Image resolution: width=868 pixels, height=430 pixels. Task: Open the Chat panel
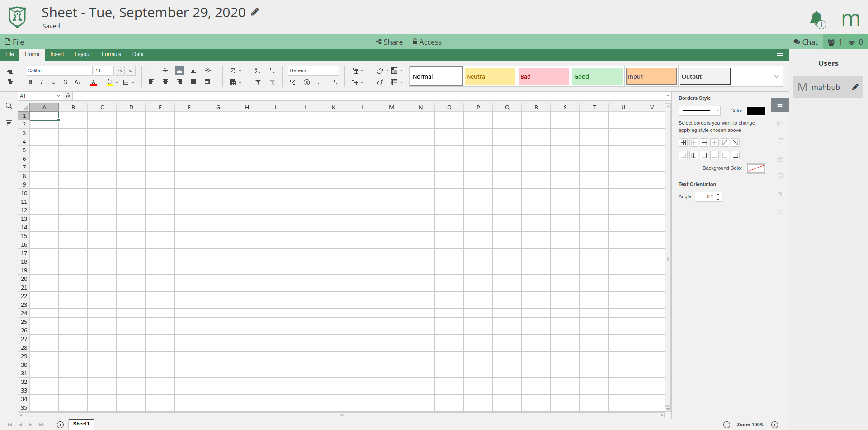(x=806, y=42)
